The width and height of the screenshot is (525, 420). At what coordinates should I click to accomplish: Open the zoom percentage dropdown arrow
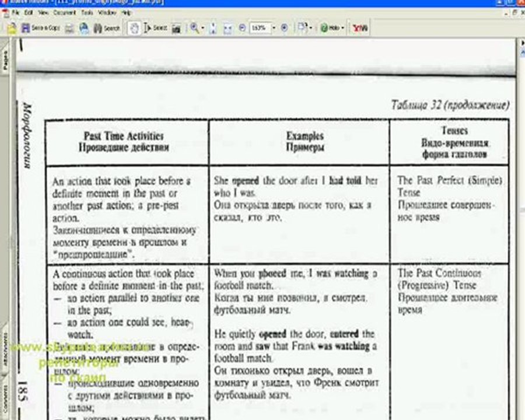click(x=274, y=28)
